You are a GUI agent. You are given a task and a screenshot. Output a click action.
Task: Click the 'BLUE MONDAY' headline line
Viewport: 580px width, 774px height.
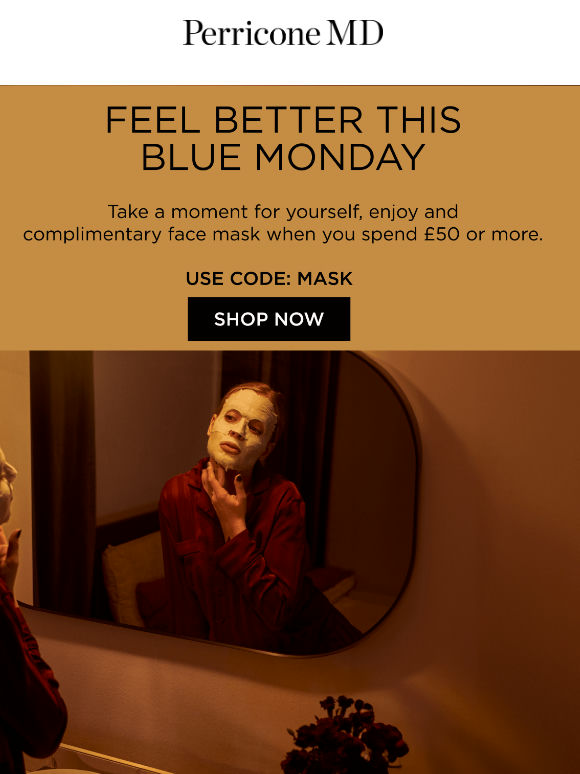283,157
